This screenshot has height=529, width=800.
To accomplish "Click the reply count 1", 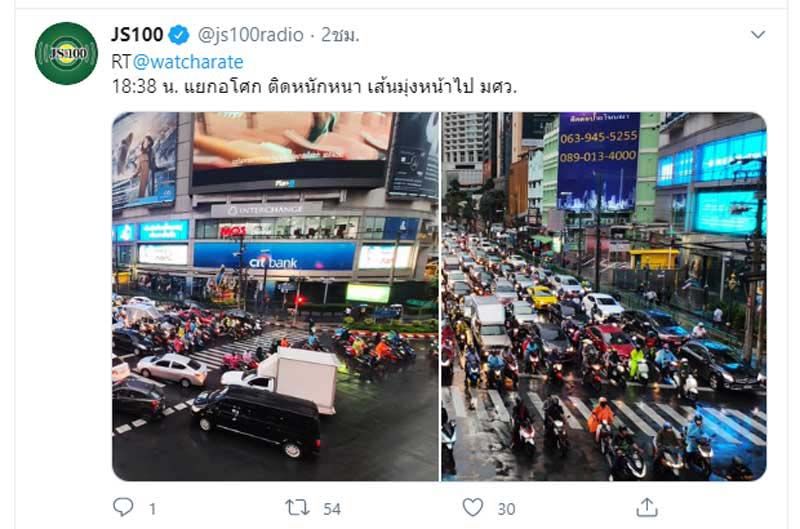I will (x=152, y=509).
